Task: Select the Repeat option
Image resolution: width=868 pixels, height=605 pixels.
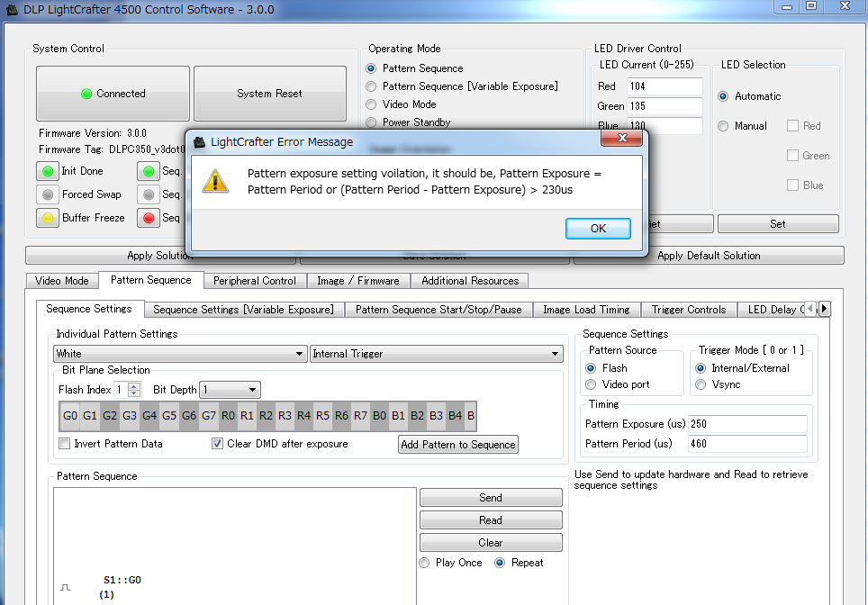Action: click(x=500, y=563)
